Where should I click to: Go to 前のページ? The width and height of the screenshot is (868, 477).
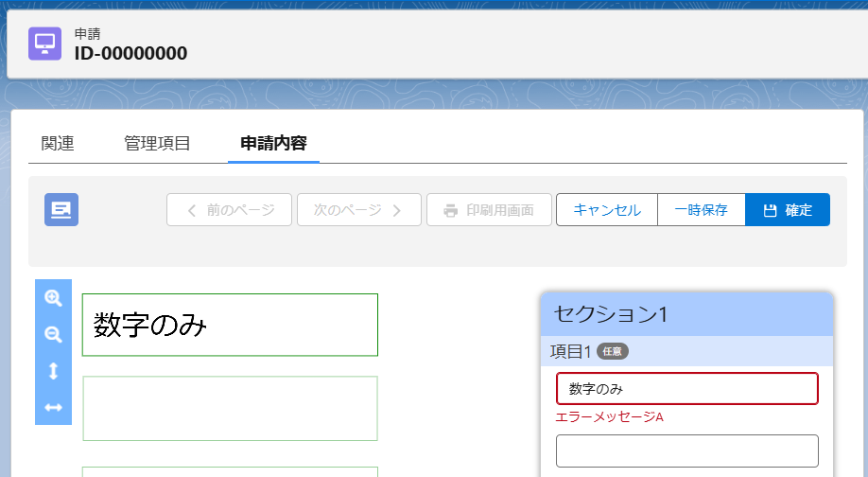(x=229, y=209)
